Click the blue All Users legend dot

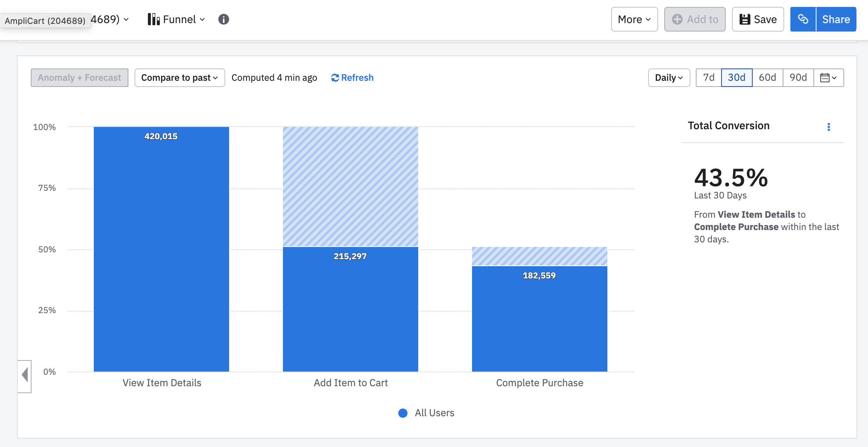[402, 413]
